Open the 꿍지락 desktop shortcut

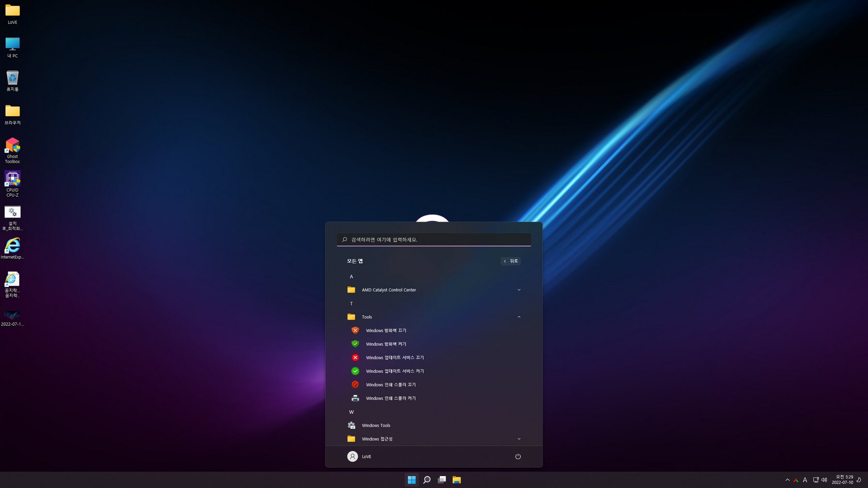(12, 285)
